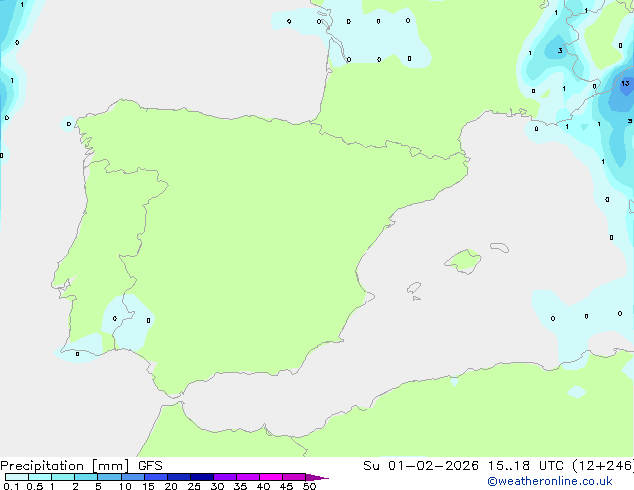Click the 2 mm legend swatch
The height and width of the screenshot is (490, 634).
pyautogui.click(x=86, y=477)
